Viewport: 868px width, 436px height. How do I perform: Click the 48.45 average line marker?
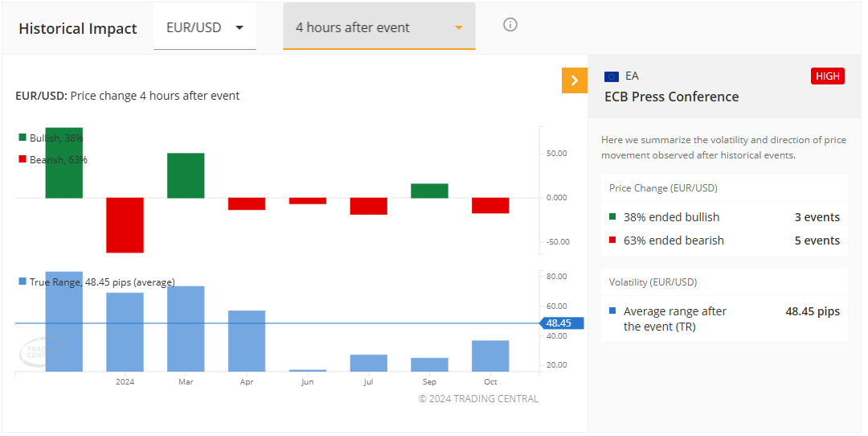(x=561, y=323)
